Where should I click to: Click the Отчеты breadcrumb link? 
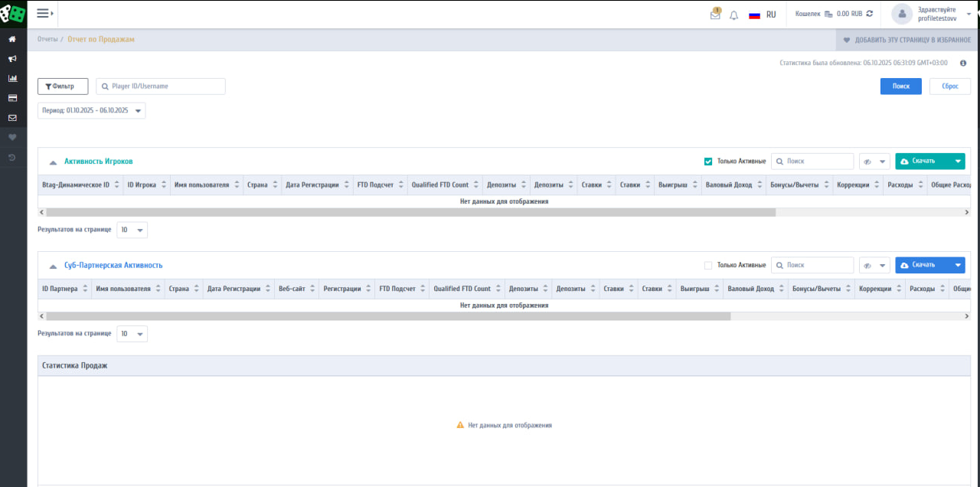(47, 39)
